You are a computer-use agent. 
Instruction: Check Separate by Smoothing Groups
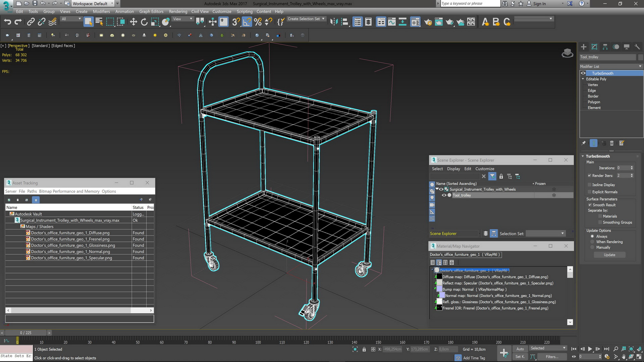[600, 222]
